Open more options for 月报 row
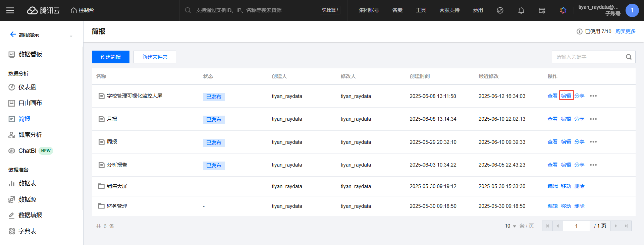Screen dimensions: 644x245 pos(593,119)
